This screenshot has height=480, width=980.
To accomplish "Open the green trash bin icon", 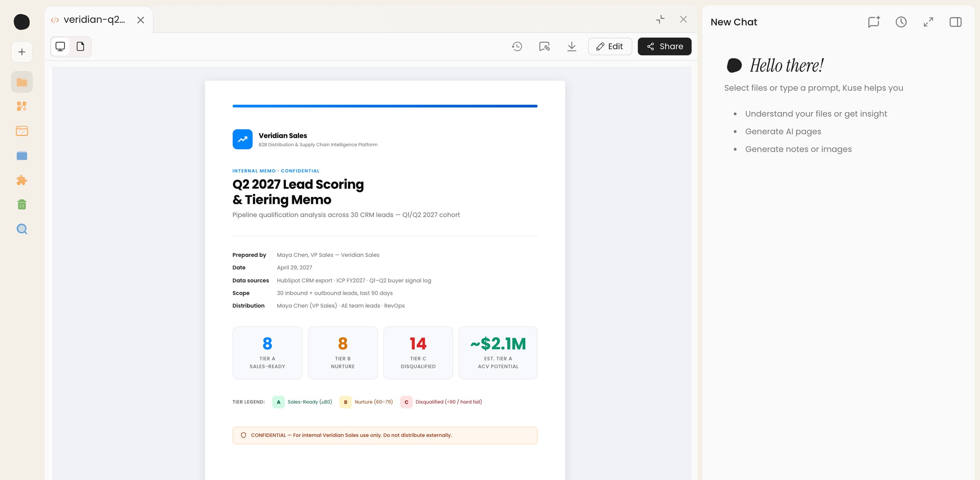I will pos(22,204).
